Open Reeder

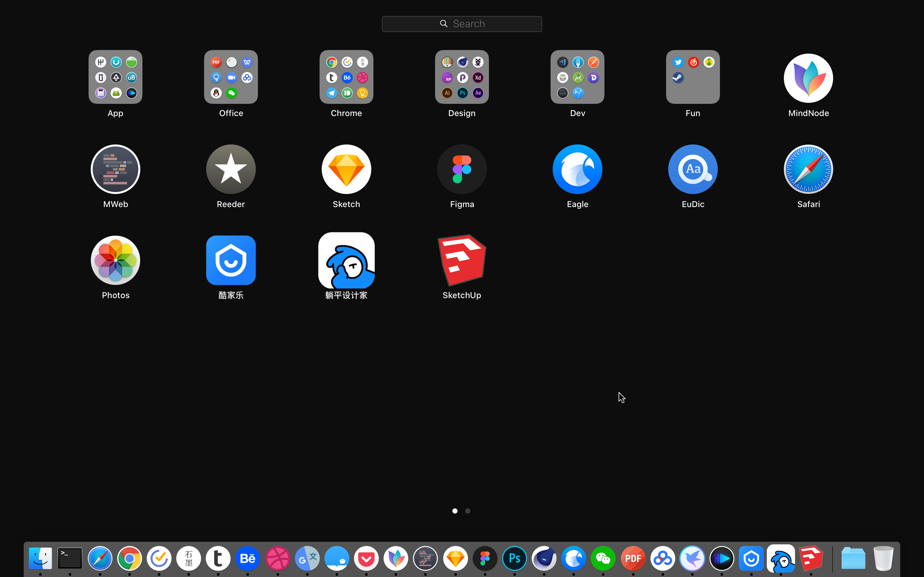[231, 169]
